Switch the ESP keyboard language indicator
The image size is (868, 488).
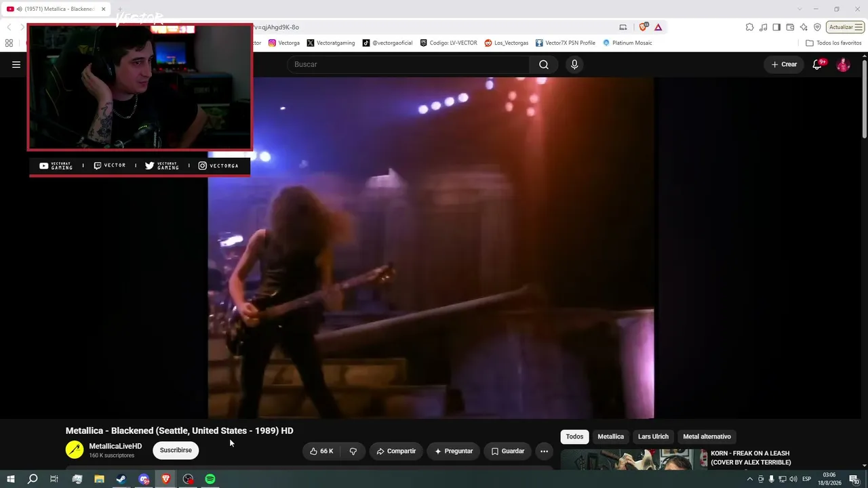[x=807, y=479]
